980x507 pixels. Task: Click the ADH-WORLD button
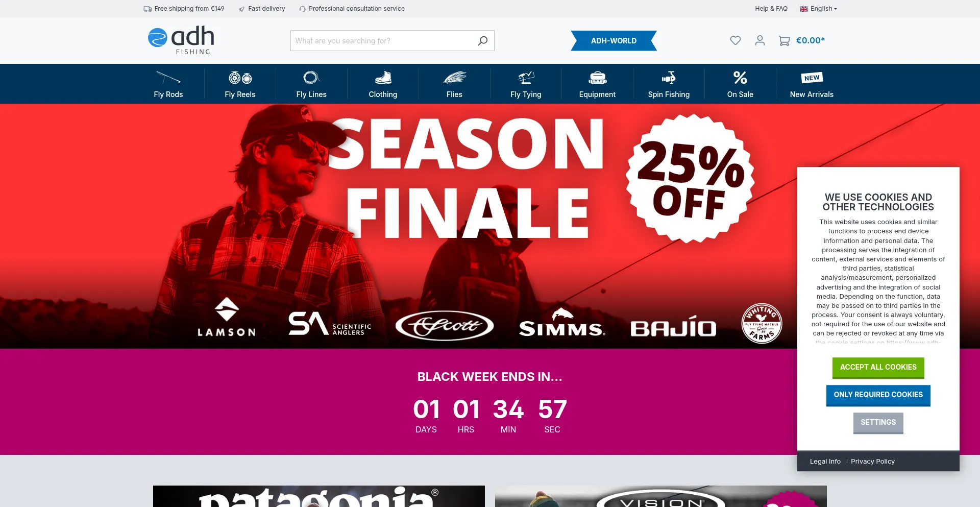pos(614,41)
